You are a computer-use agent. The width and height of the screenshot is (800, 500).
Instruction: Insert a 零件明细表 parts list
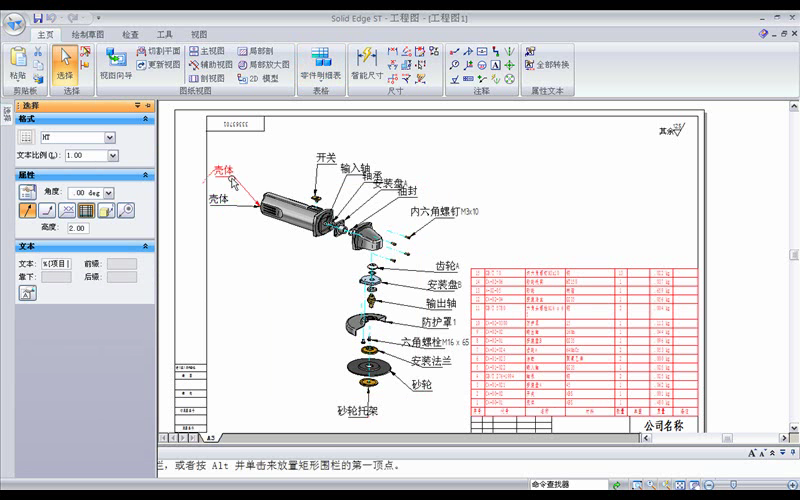(321, 63)
